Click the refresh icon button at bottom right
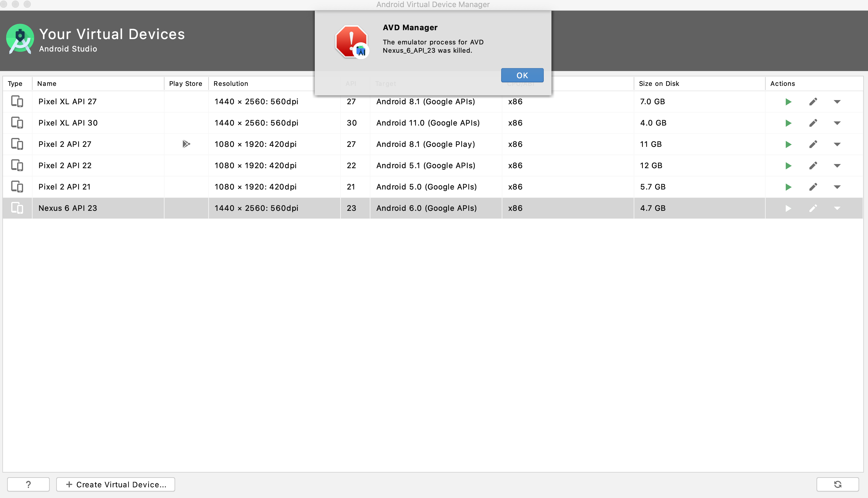This screenshot has width=868, height=498. click(837, 484)
